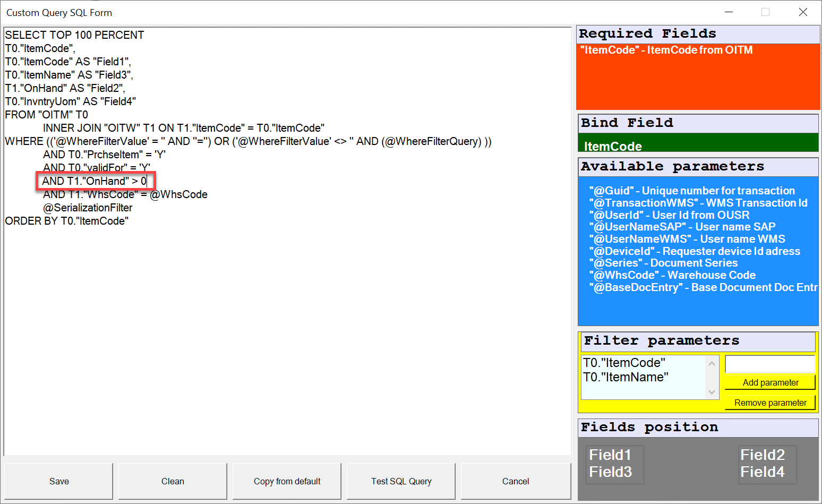This screenshot has width=822, height=504.
Task: Click the Save button
Action: 59,481
